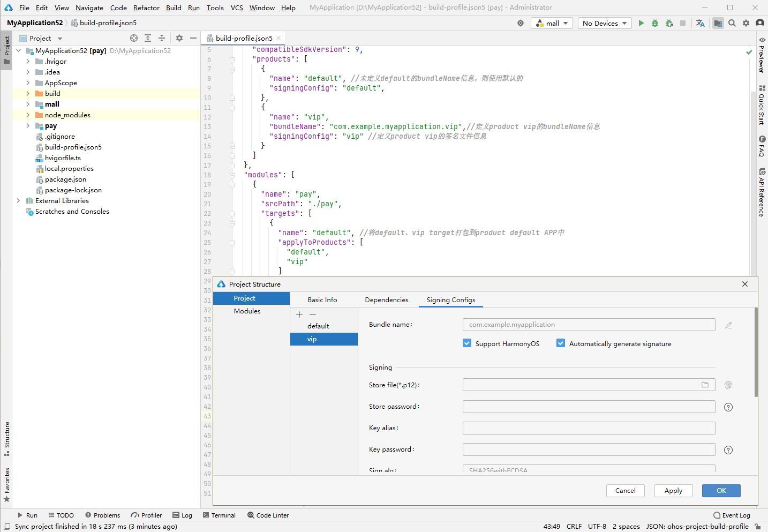Hide the Project panel with the minus icon

(x=193, y=38)
